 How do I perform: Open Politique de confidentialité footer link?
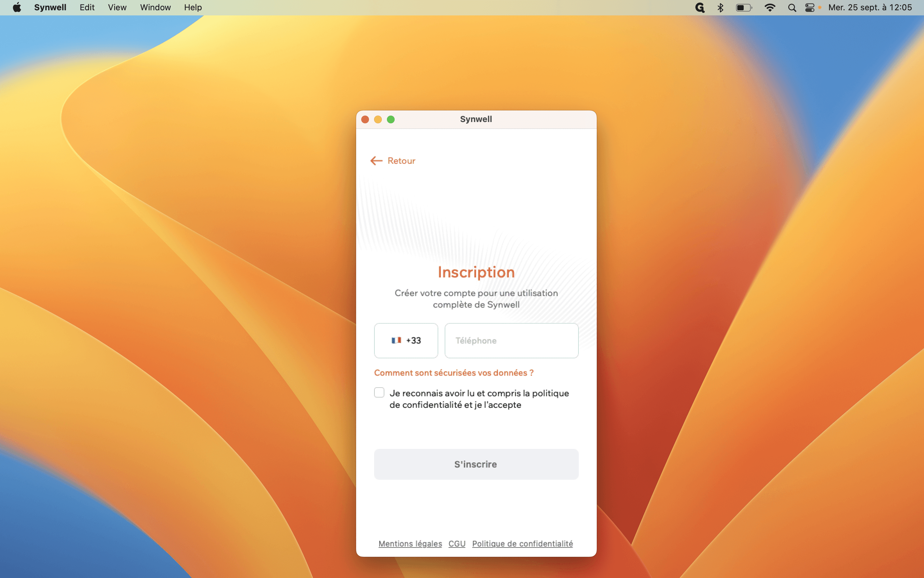coord(522,544)
